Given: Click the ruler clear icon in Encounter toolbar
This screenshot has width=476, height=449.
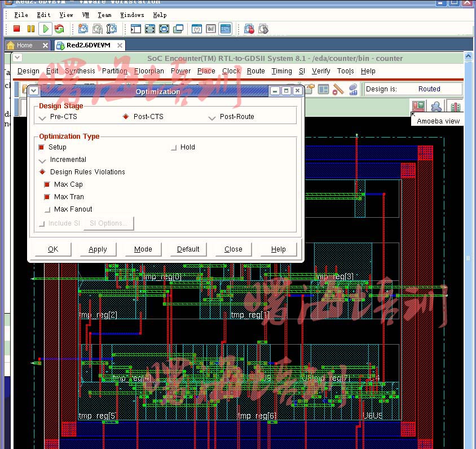Looking at the screenshot, I should click(338, 90).
